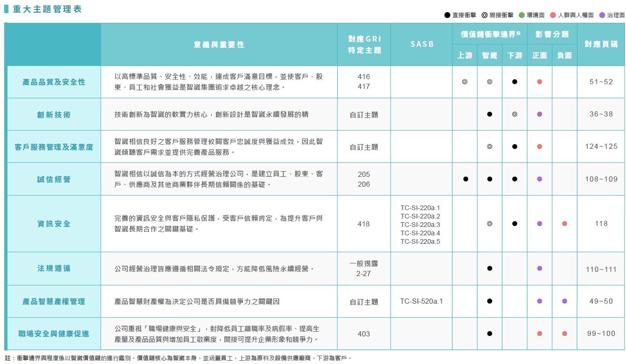This screenshot has width=626, height=364.
Task: Click the purple 正面 dot in 創新技術 row
Action: 539,114
